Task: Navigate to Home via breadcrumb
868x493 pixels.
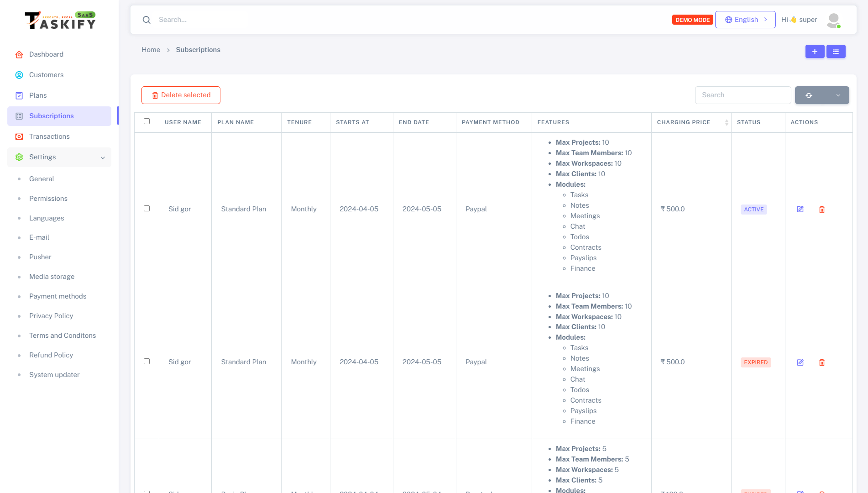Action: [x=151, y=50]
